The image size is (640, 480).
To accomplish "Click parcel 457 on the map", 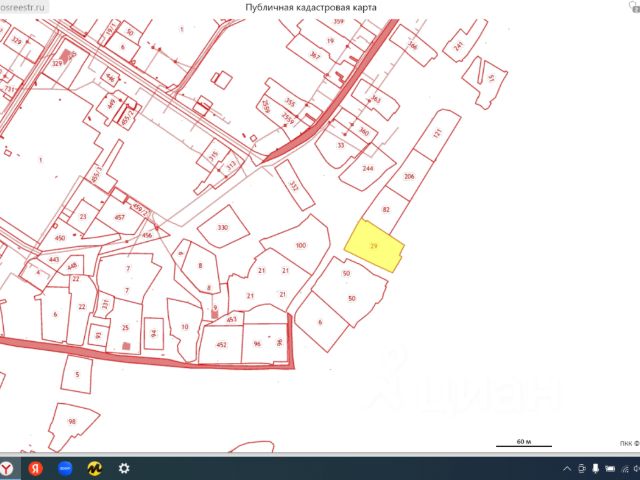I will [x=119, y=217].
